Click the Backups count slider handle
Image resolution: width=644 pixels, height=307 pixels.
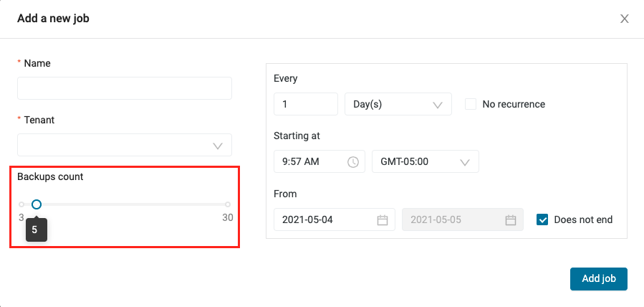point(37,204)
